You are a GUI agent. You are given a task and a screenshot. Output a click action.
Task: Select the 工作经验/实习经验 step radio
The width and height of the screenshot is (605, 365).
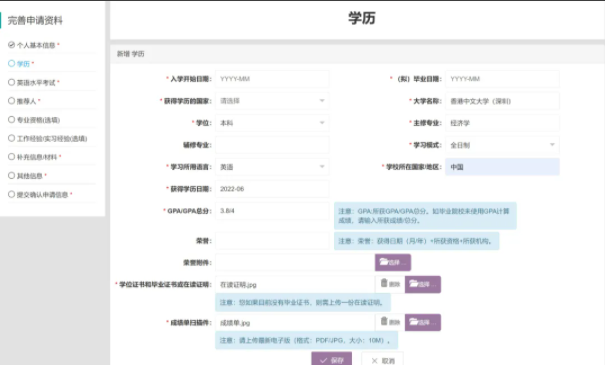click(x=12, y=138)
